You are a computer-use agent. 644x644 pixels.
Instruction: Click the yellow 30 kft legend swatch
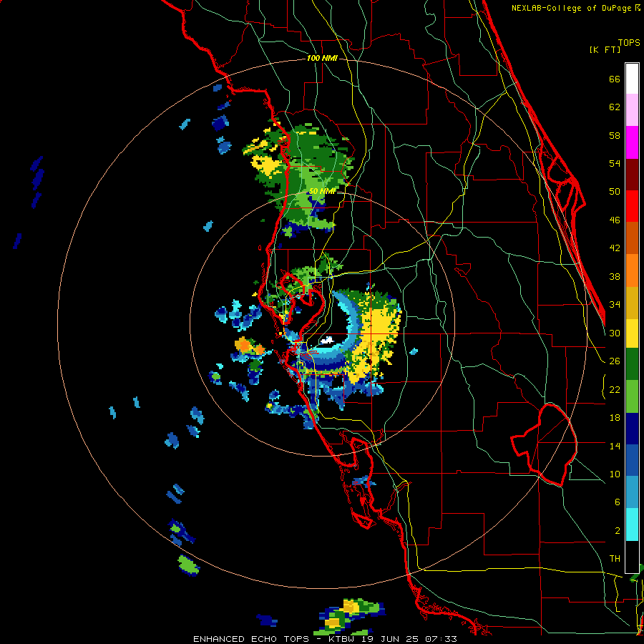click(632, 333)
